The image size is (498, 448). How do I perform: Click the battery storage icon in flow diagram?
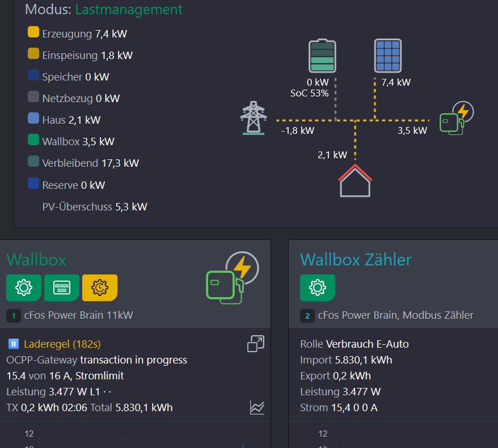coord(322,56)
